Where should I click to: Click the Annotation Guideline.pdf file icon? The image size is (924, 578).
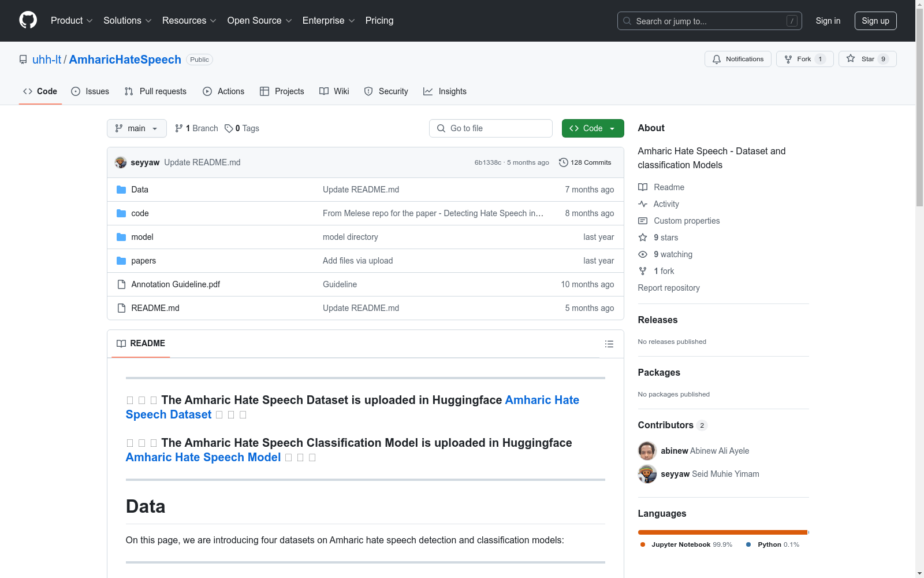coord(121,284)
